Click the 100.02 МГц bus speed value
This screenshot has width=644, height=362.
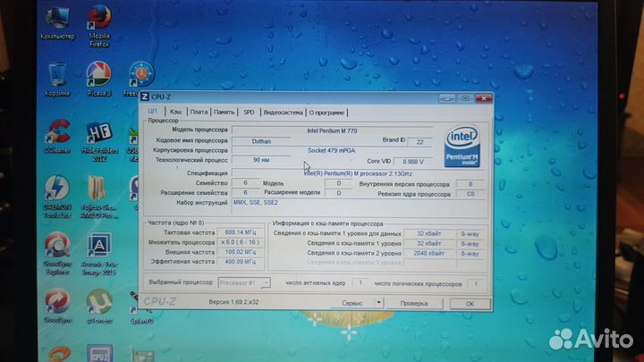241,251
